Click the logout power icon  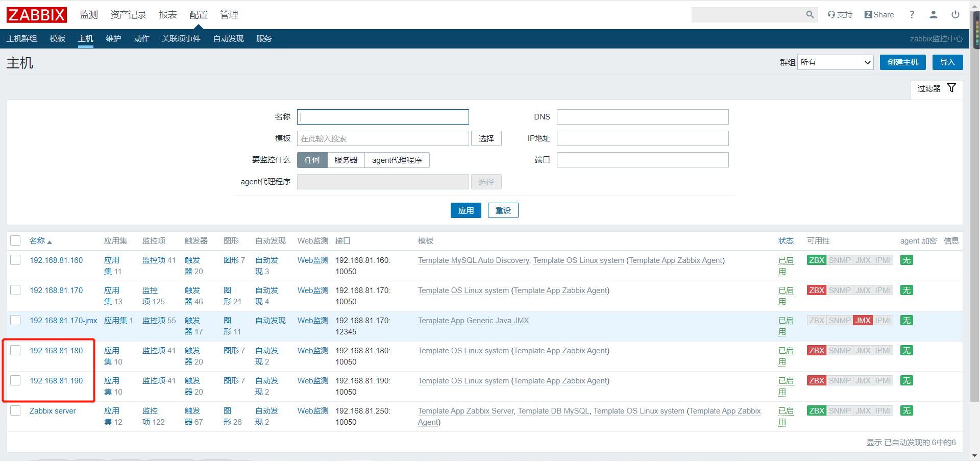coord(955,15)
